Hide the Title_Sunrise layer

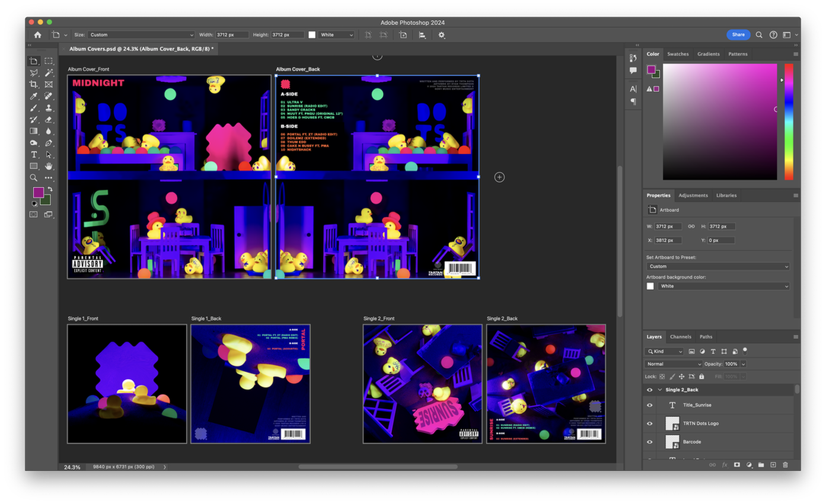tap(650, 405)
